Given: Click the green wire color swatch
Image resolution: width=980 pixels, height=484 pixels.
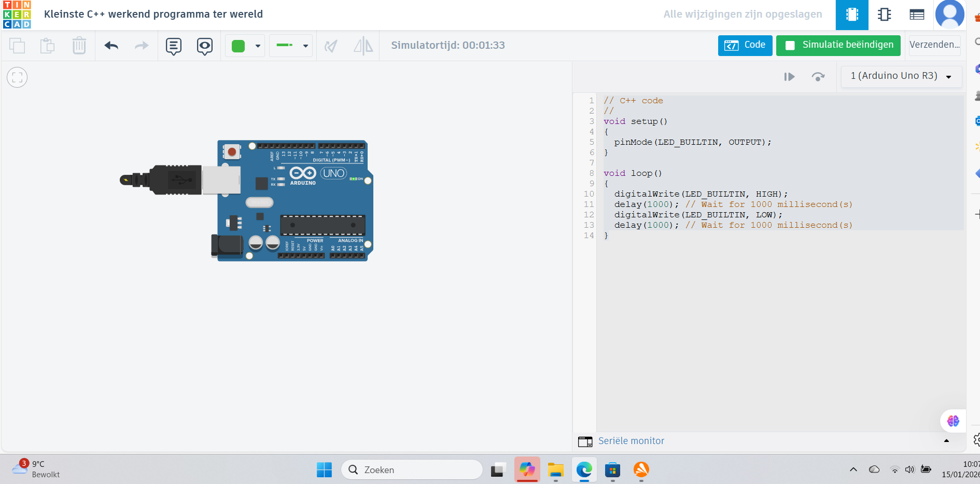Looking at the screenshot, I should pyautogui.click(x=238, y=46).
